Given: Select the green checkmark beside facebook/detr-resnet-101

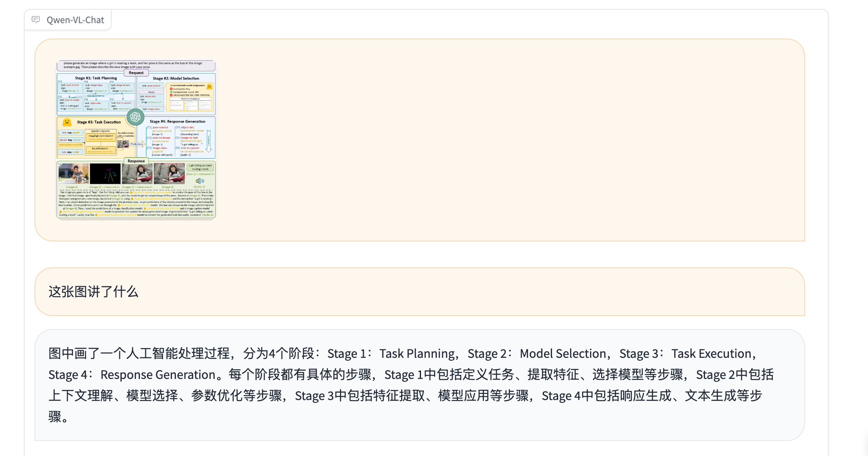Looking at the screenshot, I should click(172, 92).
